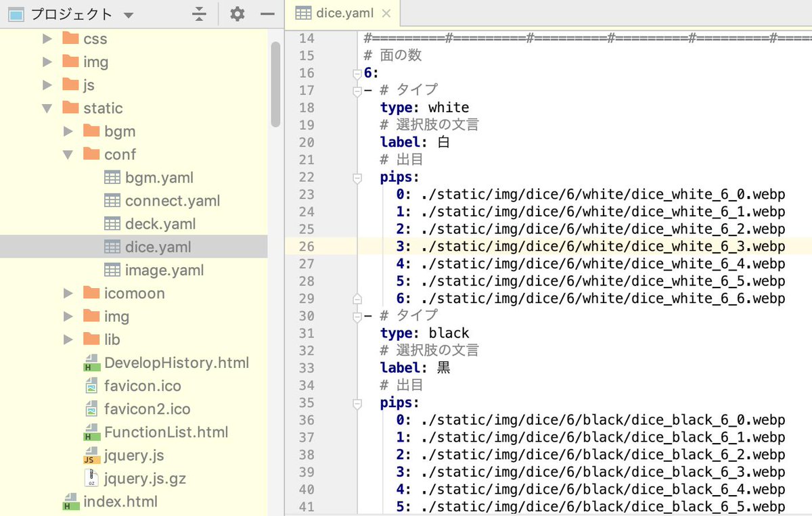Screen dimensions: 812x516
Task: Open bgm.yaml in the tree
Action: (159, 177)
